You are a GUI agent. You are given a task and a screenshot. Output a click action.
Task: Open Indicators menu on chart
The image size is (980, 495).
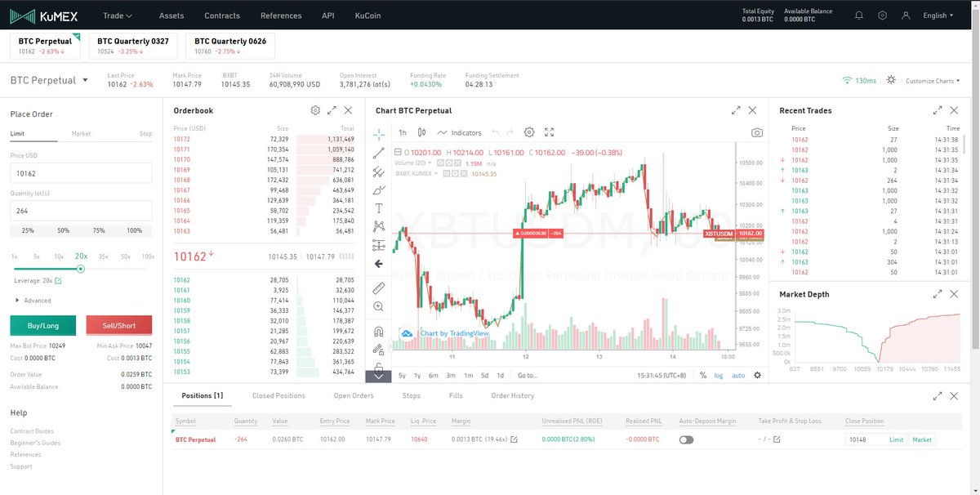point(460,132)
